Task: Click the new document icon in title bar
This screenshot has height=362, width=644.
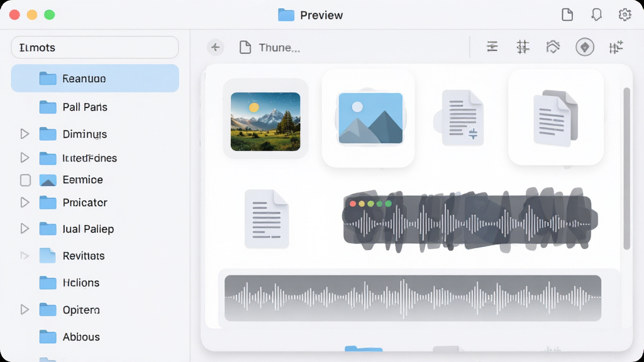Action: 567,15
